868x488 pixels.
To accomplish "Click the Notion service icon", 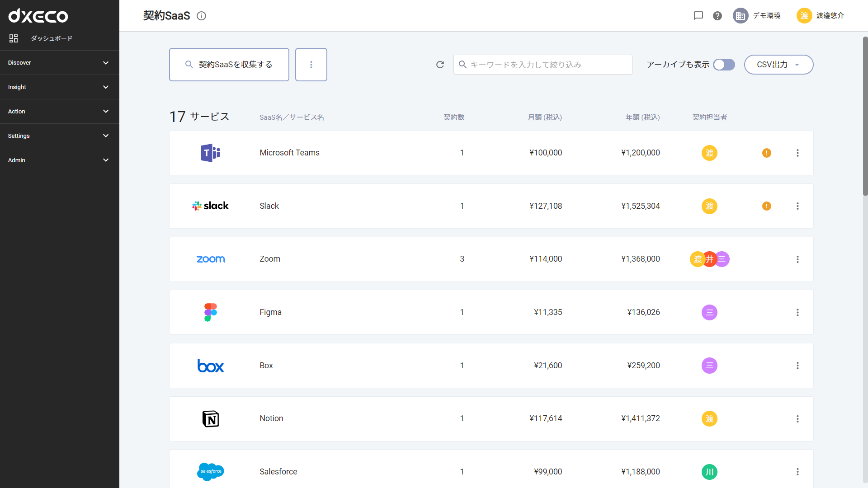I will (x=210, y=418).
